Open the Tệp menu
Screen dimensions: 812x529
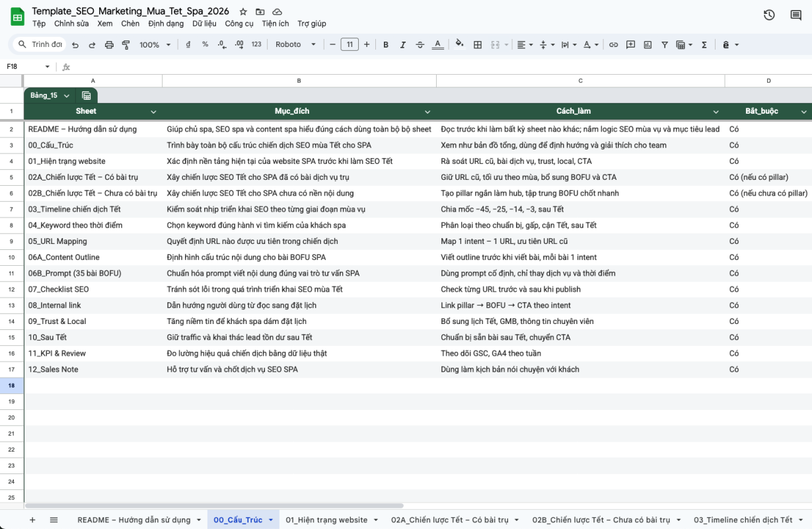(39, 24)
